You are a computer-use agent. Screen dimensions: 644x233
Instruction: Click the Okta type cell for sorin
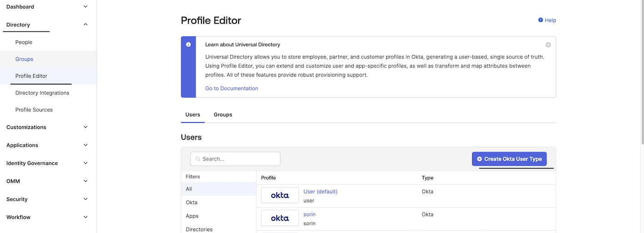pyautogui.click(x=428, y=214)
